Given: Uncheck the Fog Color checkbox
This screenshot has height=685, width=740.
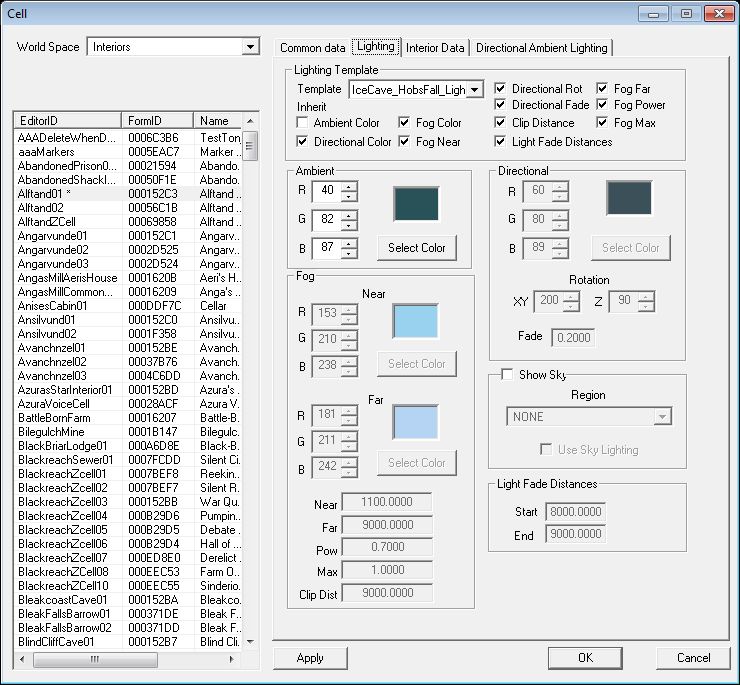Looking at the screenshot, I should pos(404,123).
